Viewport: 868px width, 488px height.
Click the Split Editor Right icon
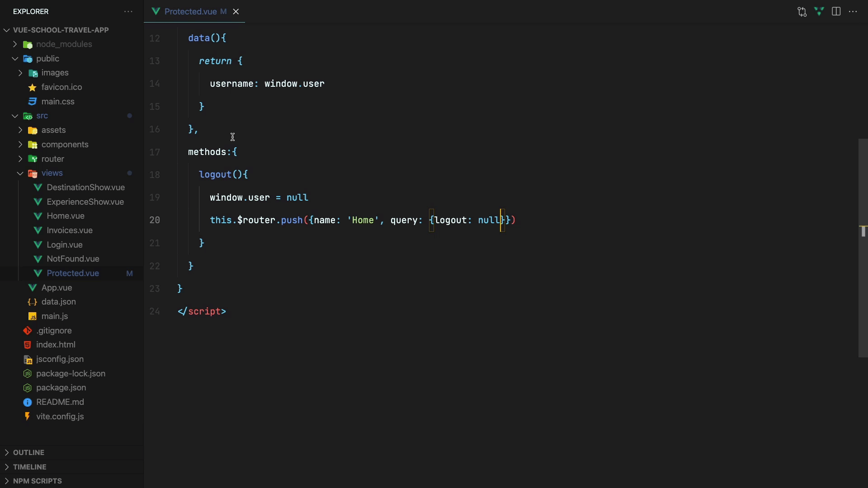coord(836,12)
